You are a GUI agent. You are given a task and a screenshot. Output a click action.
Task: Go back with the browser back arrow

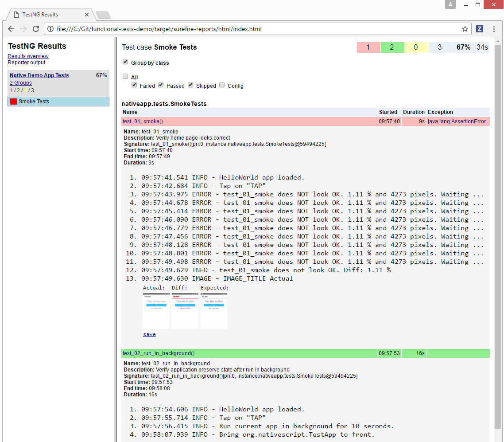point(11,29)
